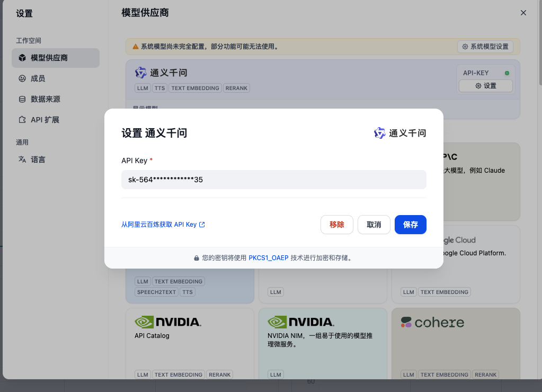The height and width of the screenshot is (392, 542).
Task: Click the NVIDIA NIM card logo
Action: pos(301,322)
